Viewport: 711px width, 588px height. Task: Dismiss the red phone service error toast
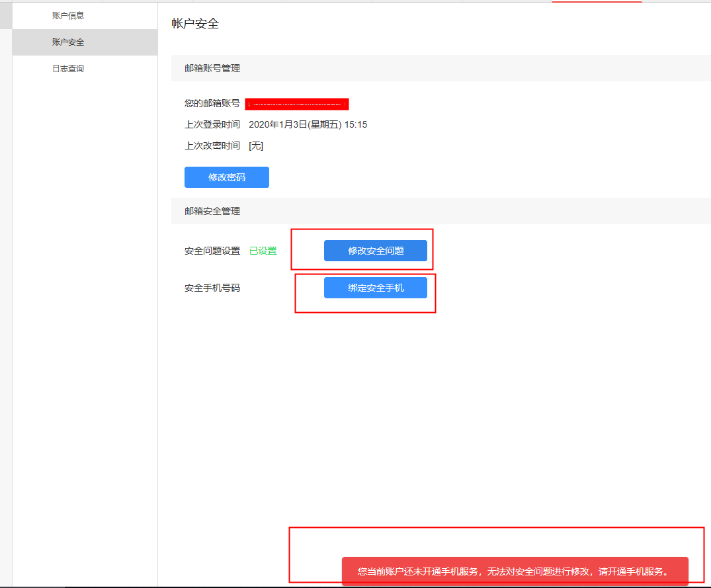[515, 571]
